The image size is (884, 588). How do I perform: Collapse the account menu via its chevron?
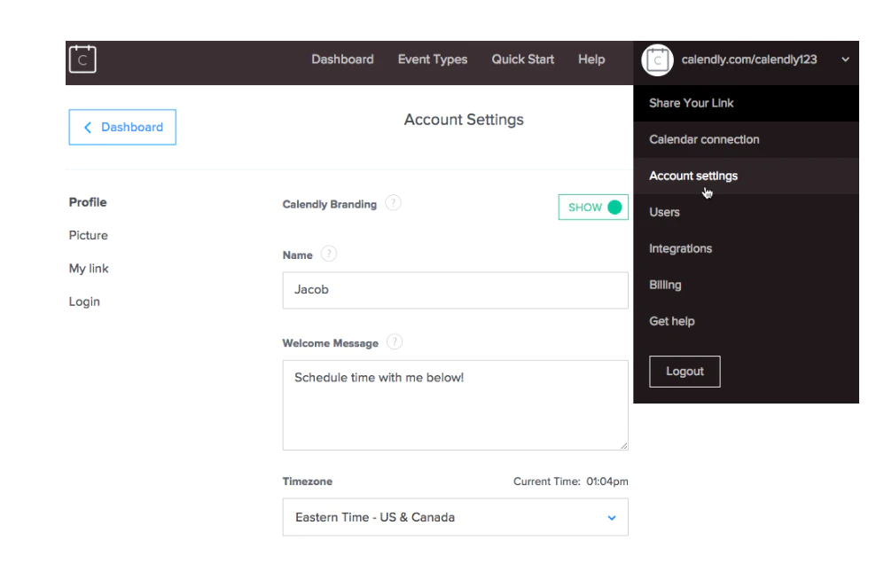coord(844,60)
